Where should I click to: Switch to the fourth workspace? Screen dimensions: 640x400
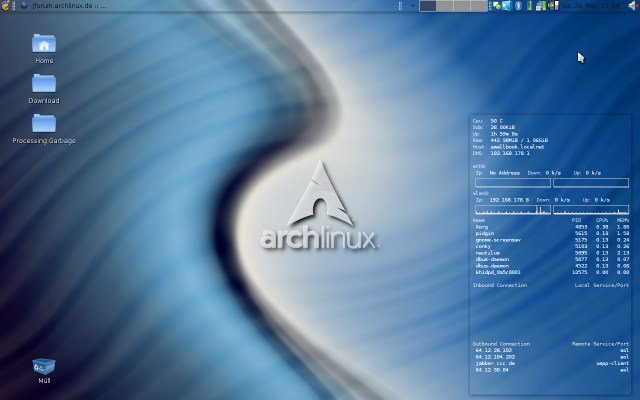tap(479, 6)
